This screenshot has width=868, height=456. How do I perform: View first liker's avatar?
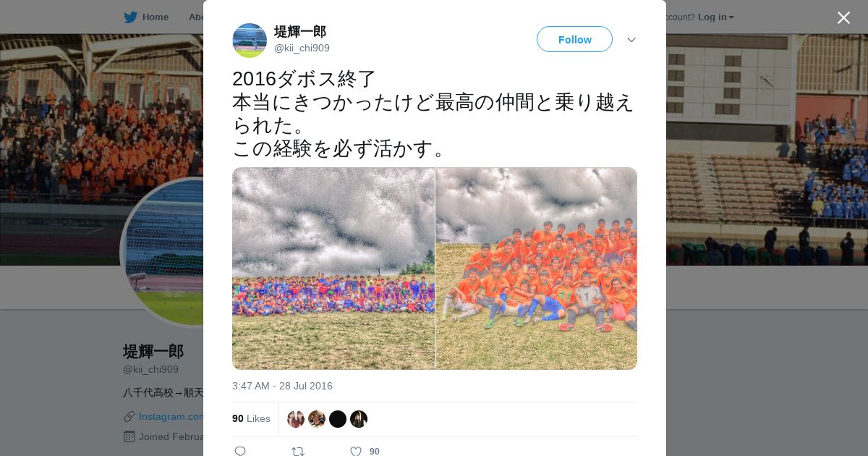296,419
